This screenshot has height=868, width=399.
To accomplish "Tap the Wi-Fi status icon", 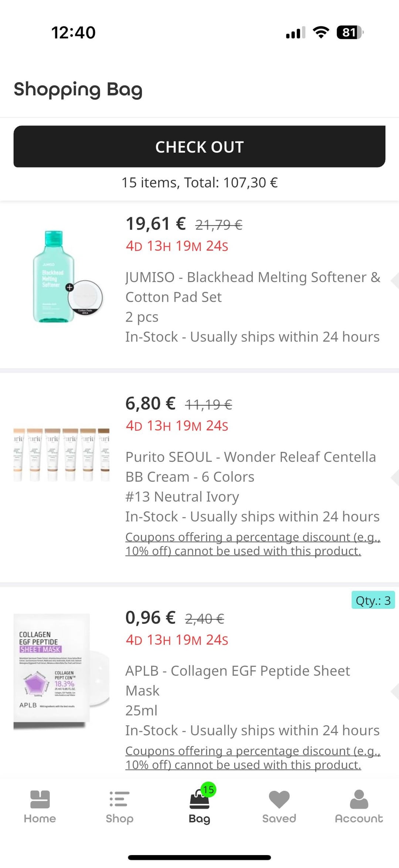I will (321, 33).
